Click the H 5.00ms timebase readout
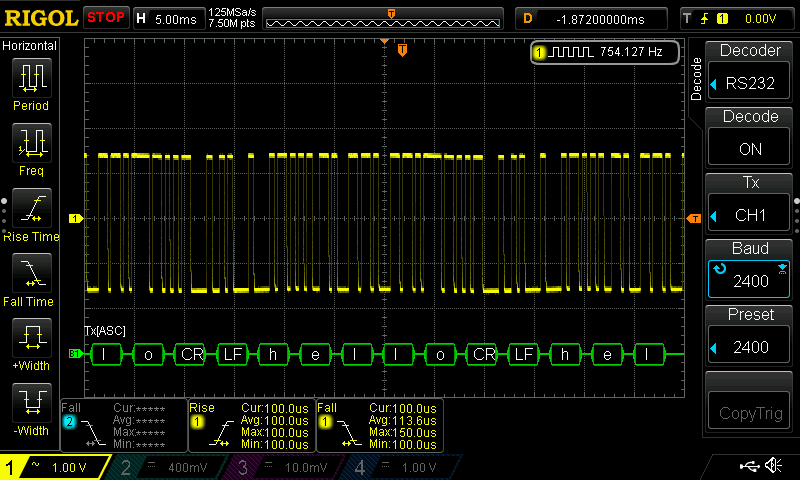The height and width of the screenshot is (480, 800). [x=169, y=19]
